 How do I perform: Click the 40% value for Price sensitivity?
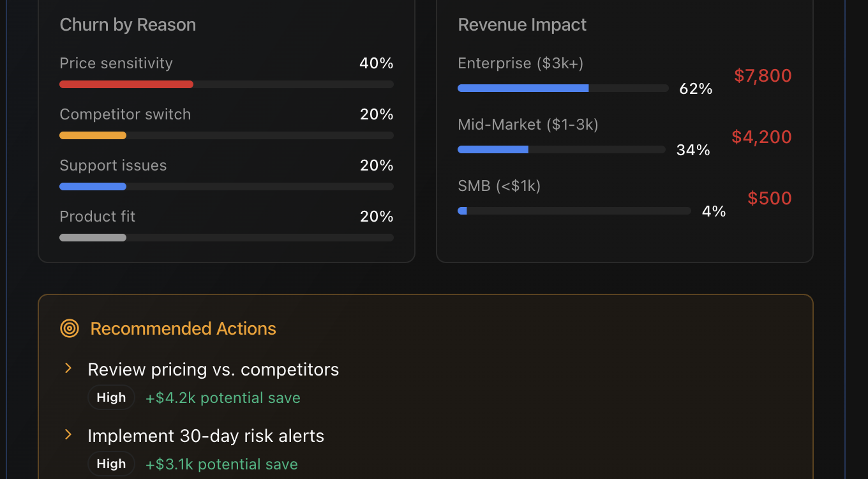377,63
